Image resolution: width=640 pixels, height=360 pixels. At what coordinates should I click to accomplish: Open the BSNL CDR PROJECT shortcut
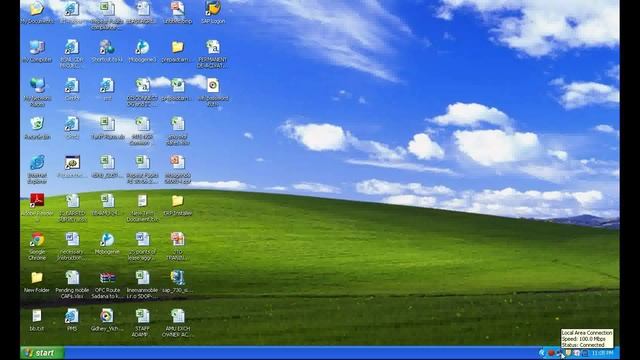[72, 47]
